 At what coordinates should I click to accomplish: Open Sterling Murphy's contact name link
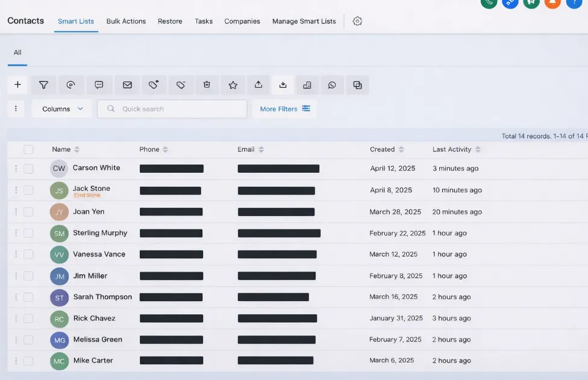tap(100, 233)
